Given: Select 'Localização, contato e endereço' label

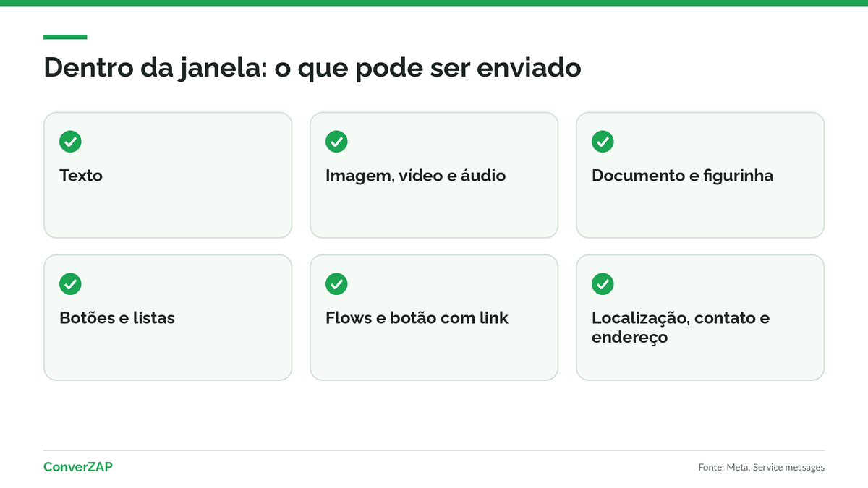Looking at the screenshot, I should pos(681,328).
